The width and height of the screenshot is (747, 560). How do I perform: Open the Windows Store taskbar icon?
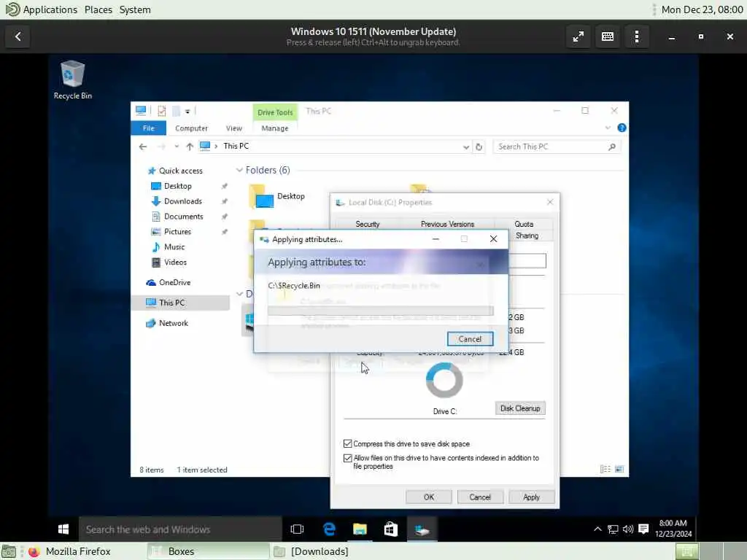[391, 529]
